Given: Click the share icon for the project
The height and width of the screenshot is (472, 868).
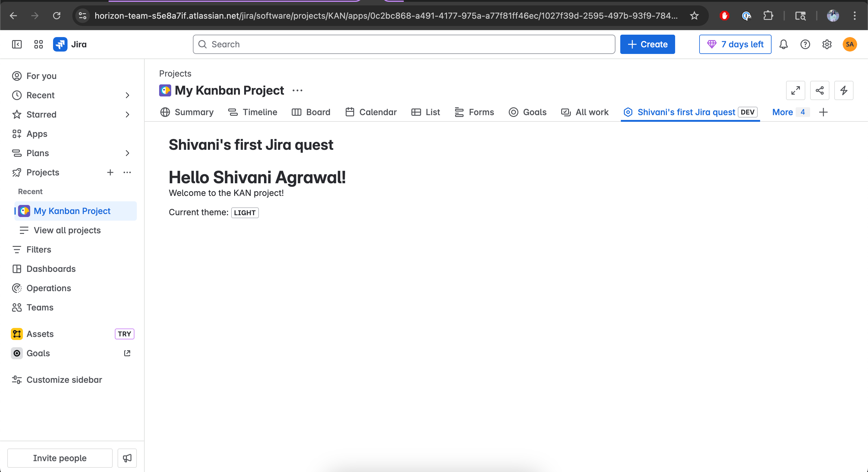Looking at the screenshot, I should pos(819,90).
